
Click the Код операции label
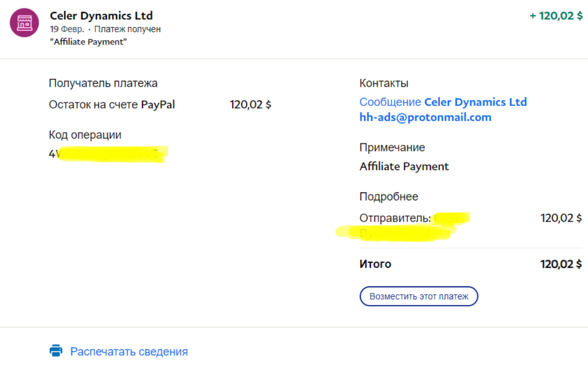point(85,135)
